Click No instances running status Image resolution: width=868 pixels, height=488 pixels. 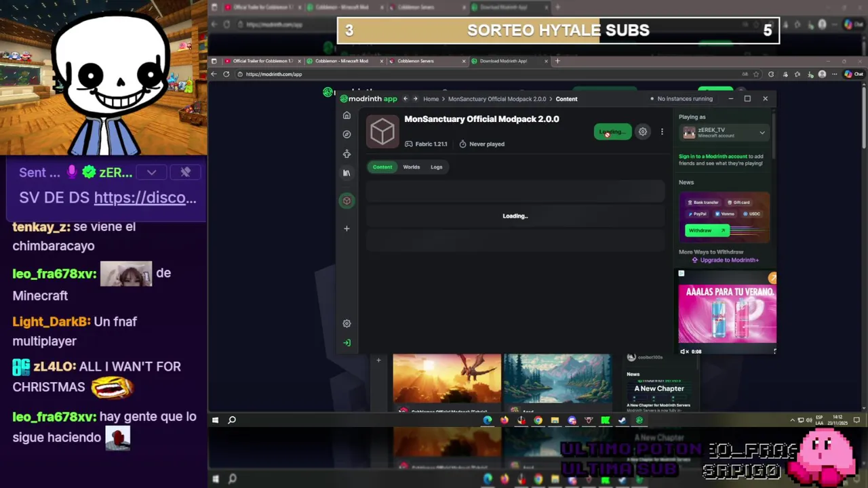pos(682,99)
